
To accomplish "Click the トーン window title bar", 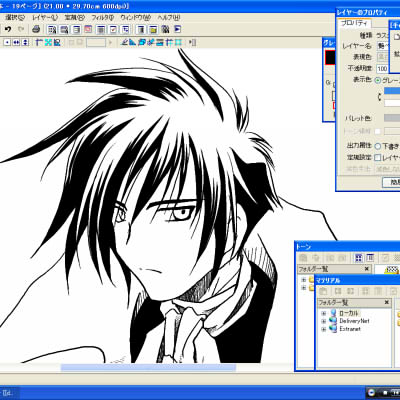I will [347, 247].
